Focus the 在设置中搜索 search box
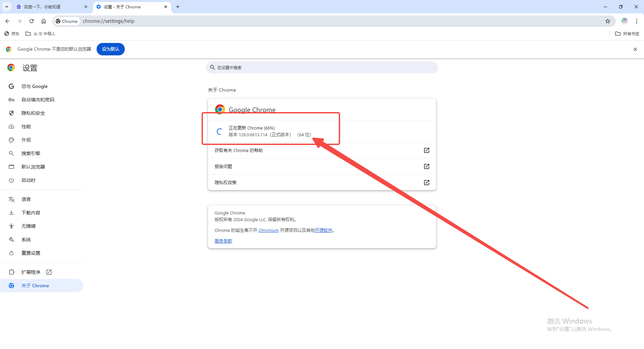644x349 pixels. pyautogui.click(x=322, y=67)
